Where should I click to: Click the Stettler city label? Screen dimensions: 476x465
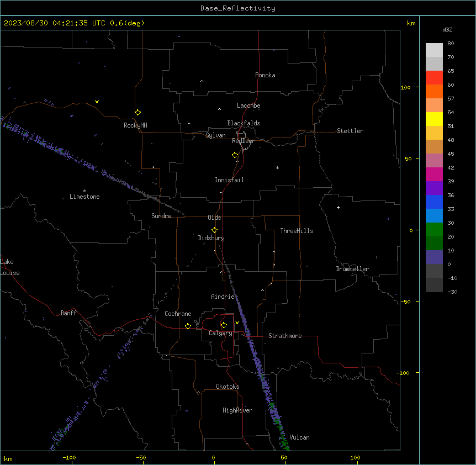(x=350, y=131)
